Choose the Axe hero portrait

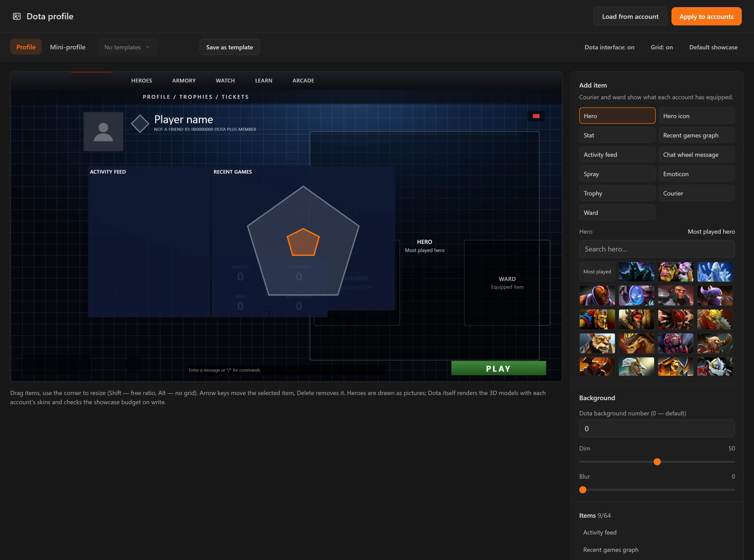[x=676, y=295]
